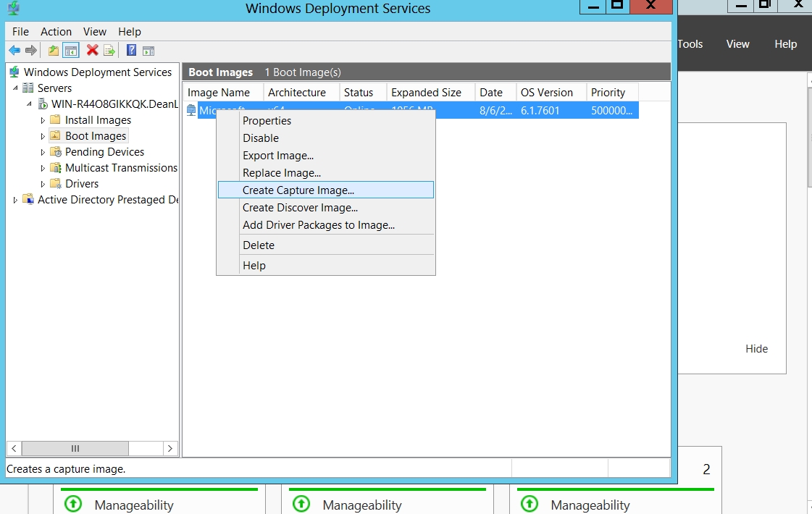Click the Pending Devices folder icon

point(55,152)
